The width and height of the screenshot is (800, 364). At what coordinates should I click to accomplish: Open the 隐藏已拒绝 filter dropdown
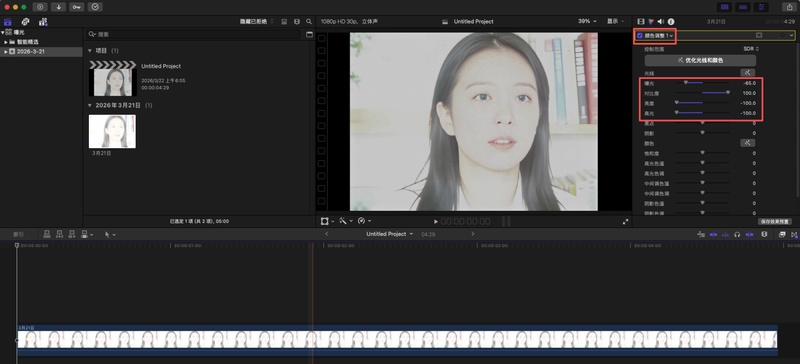coord(257,21)
